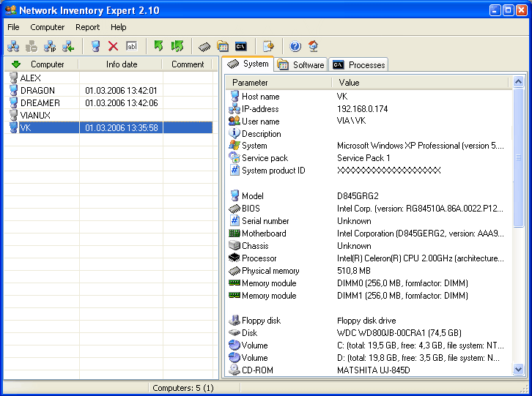Open the Help menu
The width and height of the screenshot is (532, 396).
pyautogui.click(x=119, y=27)
